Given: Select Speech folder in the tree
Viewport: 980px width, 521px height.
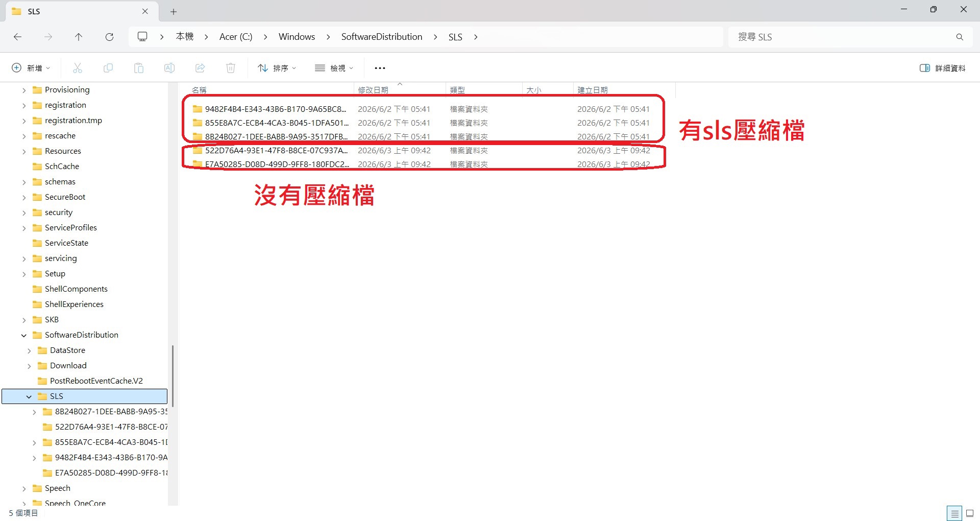Looking at the screenshot, I should (x=57, y=488).
